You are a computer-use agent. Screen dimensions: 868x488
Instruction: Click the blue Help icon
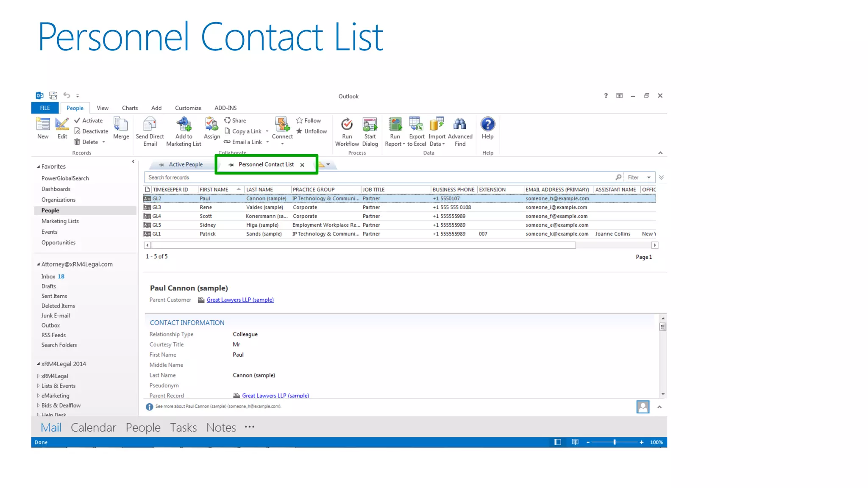click(x=488, y=124)
